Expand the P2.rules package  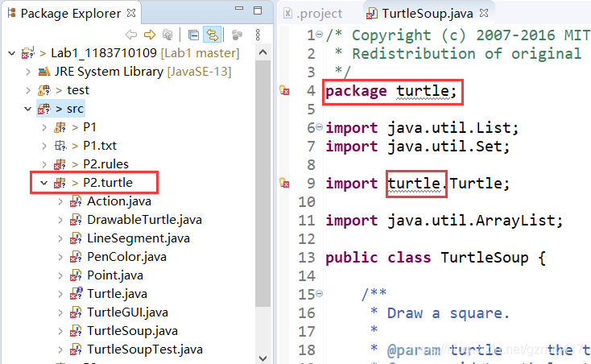(44, 164)
